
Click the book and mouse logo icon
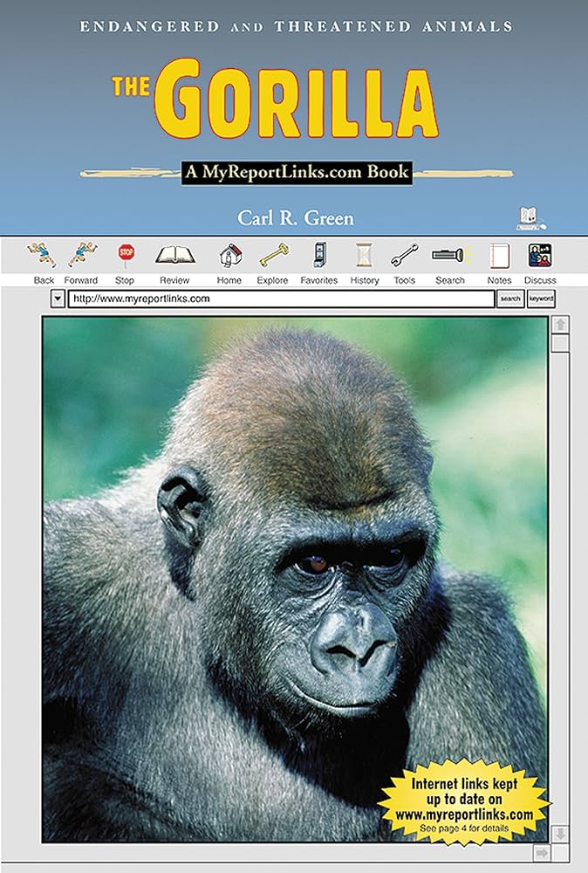click(530, 219)
